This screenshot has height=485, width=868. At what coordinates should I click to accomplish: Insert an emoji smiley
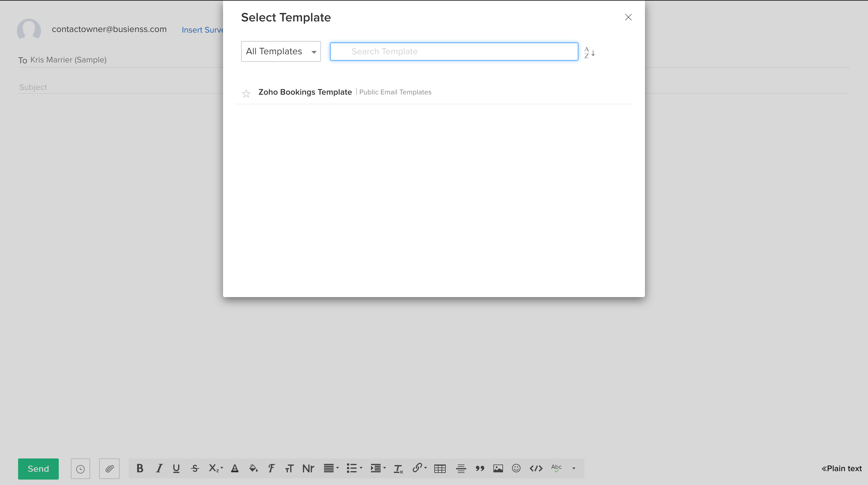pyautogui.click(x=516, y=468)
